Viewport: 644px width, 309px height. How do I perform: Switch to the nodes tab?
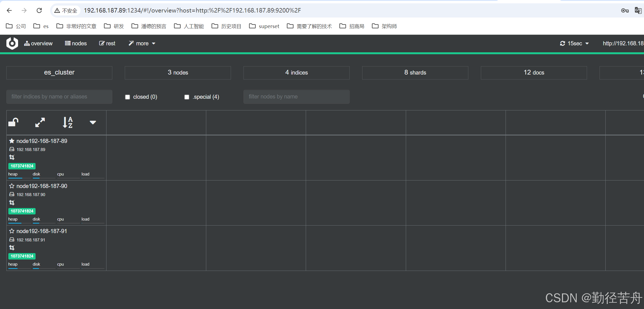[x=76, y=43]
